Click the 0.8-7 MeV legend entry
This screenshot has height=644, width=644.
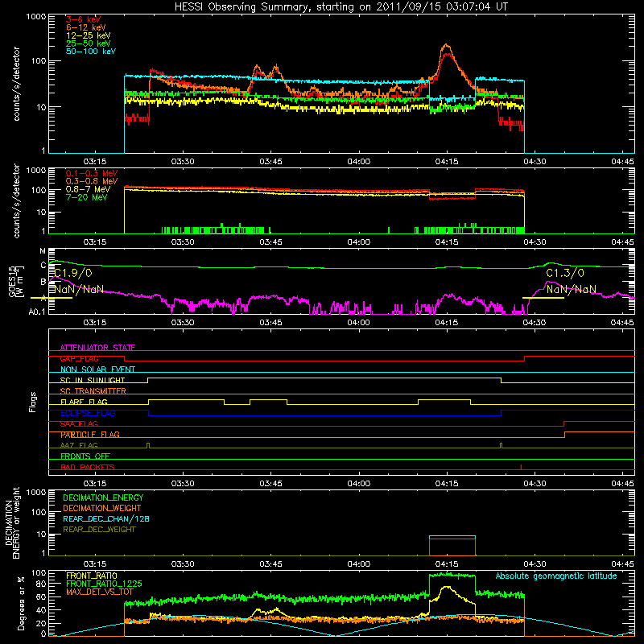[x=89, y=189]
